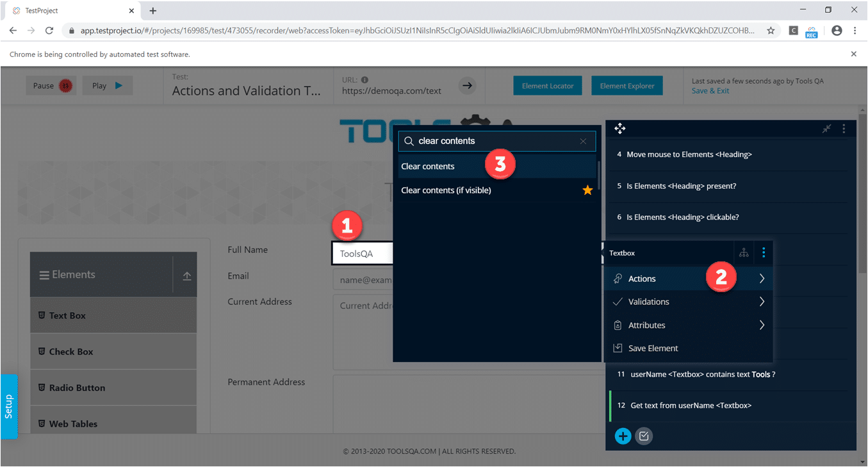Image resolution: width=868 pixels, height=467 pixels.
Task: Click the clear contents search field
Action: [x=496, y=141]
